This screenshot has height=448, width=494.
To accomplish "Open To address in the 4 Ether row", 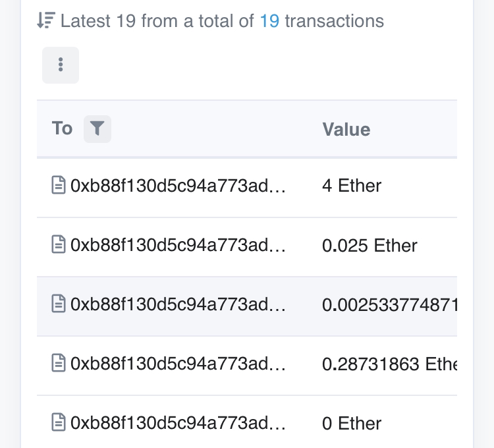I will (x=178, y=185).
